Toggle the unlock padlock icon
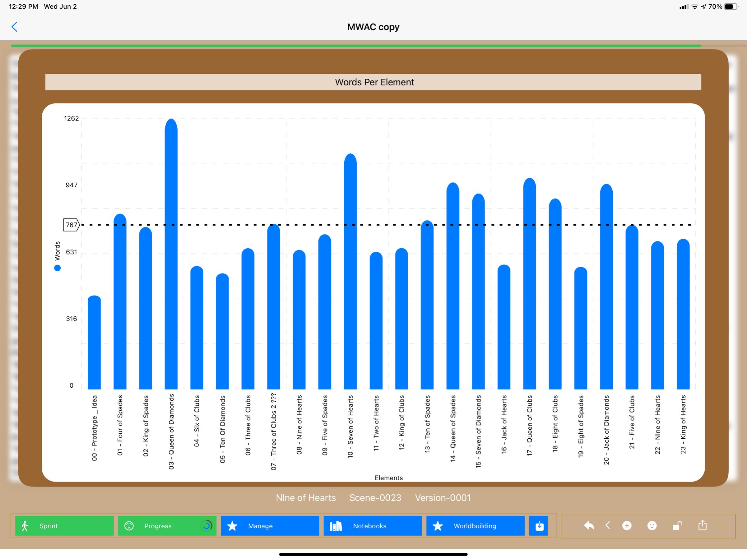 pyautogui.click(x=677, y=525)
